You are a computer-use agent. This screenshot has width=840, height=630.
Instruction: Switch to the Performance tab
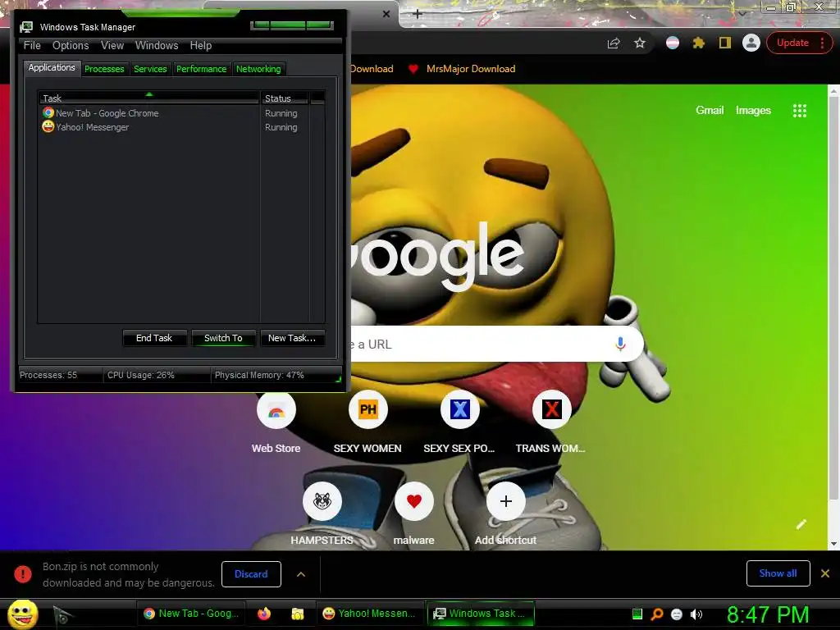[202, 69]
